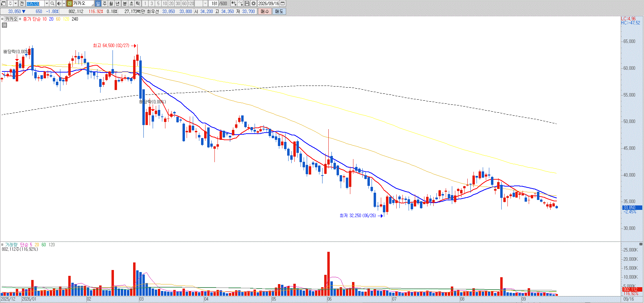Click the 매수 buy button

click(x=265, y=11)
